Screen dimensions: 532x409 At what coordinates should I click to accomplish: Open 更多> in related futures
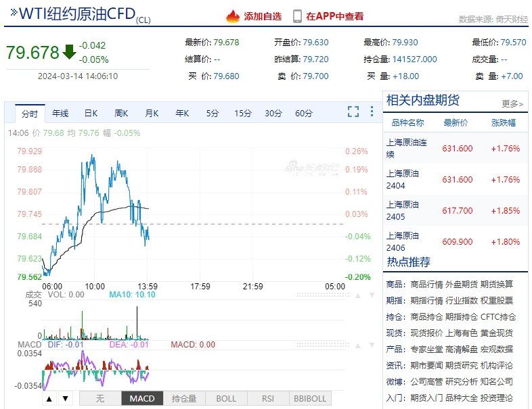[512, 103]
